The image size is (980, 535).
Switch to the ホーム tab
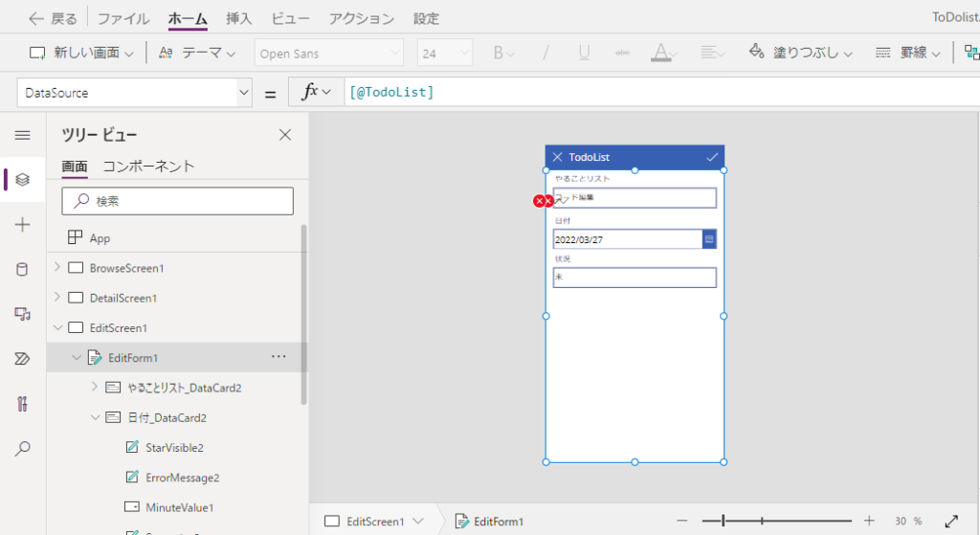pos(188,19)
